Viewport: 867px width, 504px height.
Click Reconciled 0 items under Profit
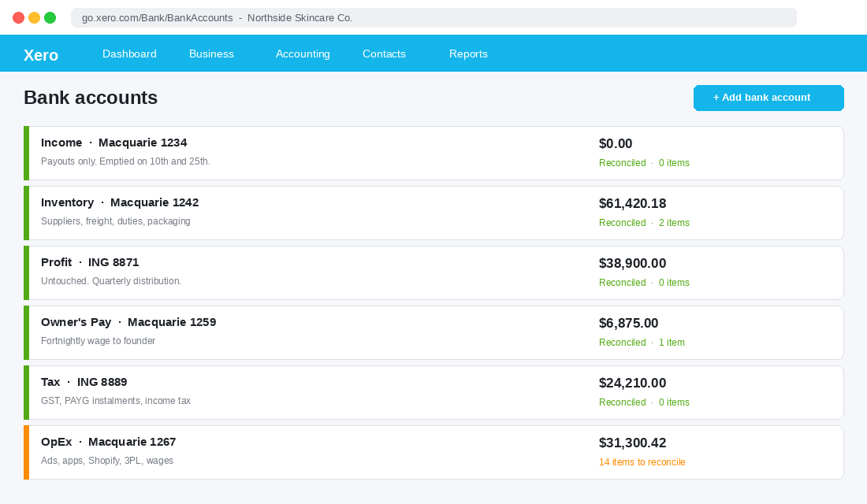[644, 283]
